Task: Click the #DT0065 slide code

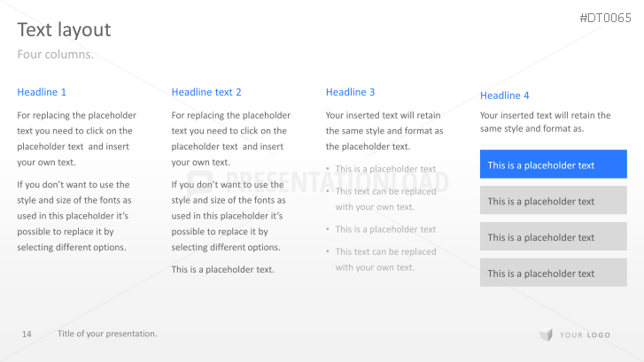Action: pyautogui.click(x=605, y=18)
